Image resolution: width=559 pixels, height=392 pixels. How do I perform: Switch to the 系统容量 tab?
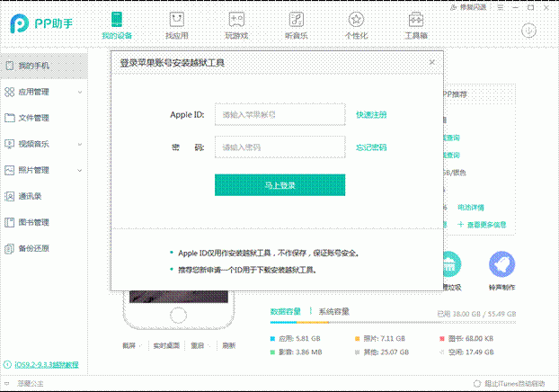tap(333, 311)
